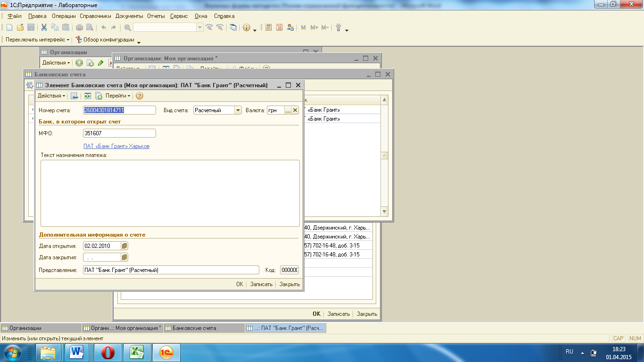This screenshot has height=362, width=644.
Task: Open the Дата открытия calendar picker
Action: tap(124, 246)
